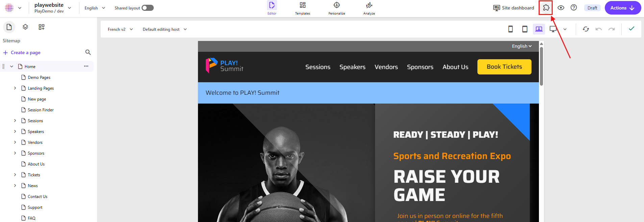Open the French v2 version dropdown
The image size is (644, 222).
click(x=120, y=29)
